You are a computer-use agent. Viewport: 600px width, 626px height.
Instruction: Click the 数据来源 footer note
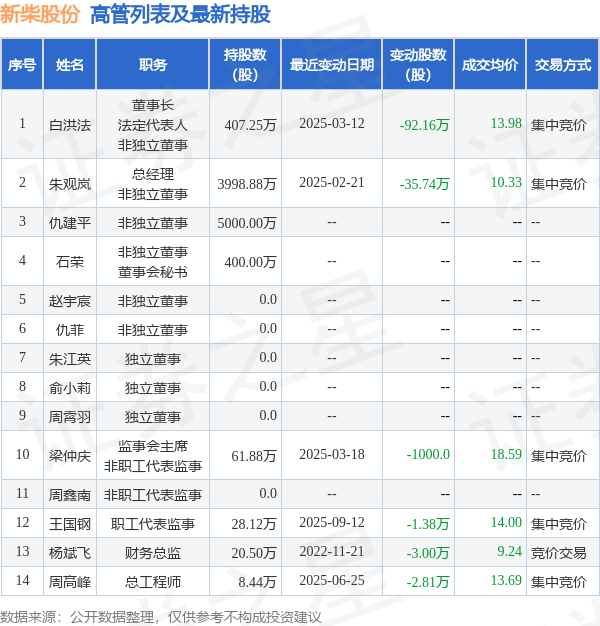coord(160,617)
